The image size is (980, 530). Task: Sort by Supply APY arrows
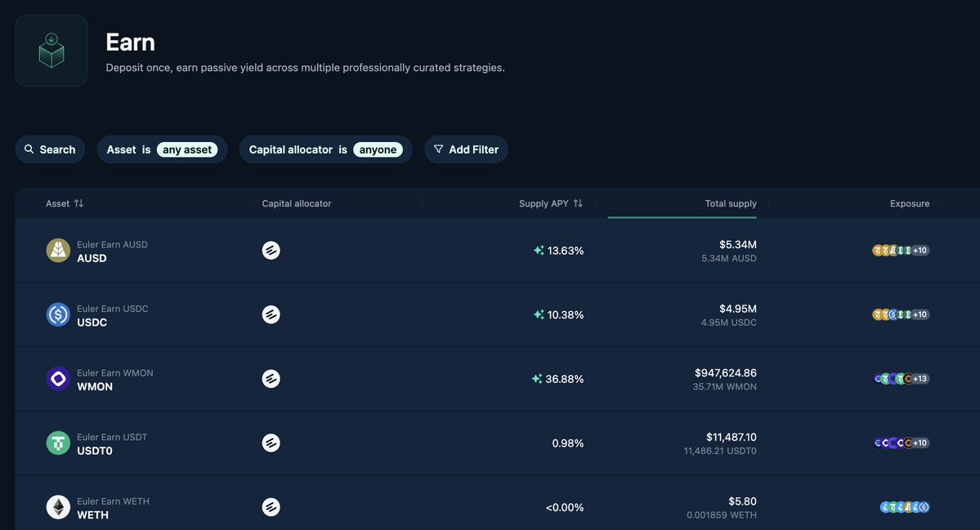tap(578, 203)
